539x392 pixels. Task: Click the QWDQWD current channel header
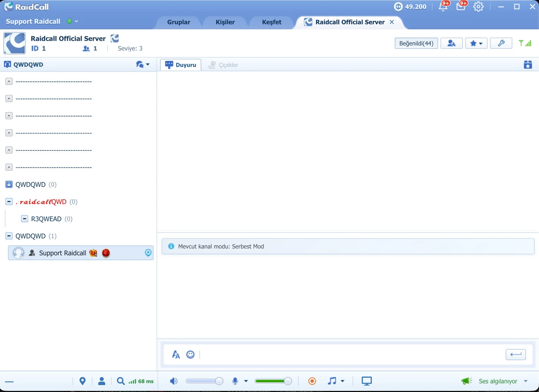coord(28,65)
